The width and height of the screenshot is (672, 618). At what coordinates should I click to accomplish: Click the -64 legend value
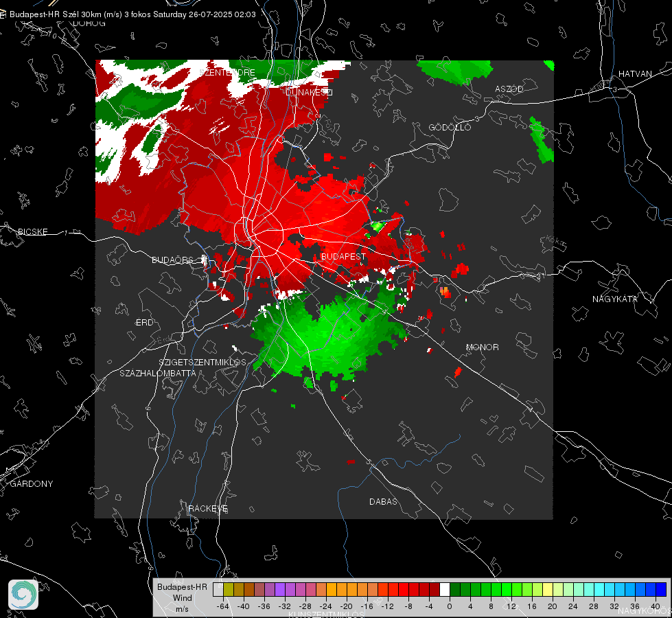click(x=222, y=606)
